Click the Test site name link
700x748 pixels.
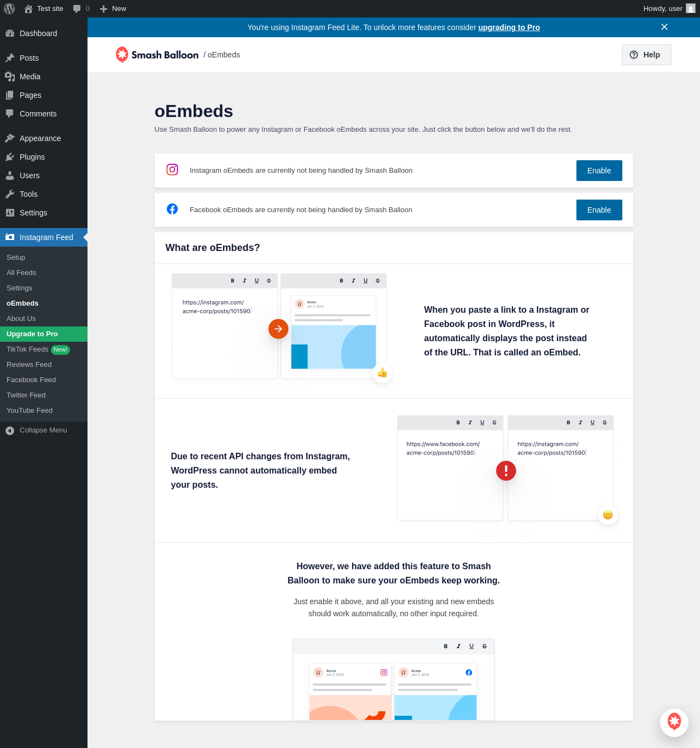click(x=50, y=9)
